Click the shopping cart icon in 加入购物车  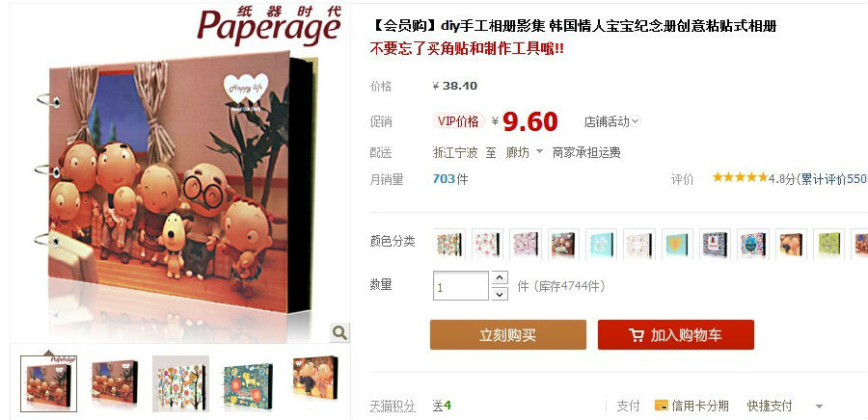click(637, 335)
